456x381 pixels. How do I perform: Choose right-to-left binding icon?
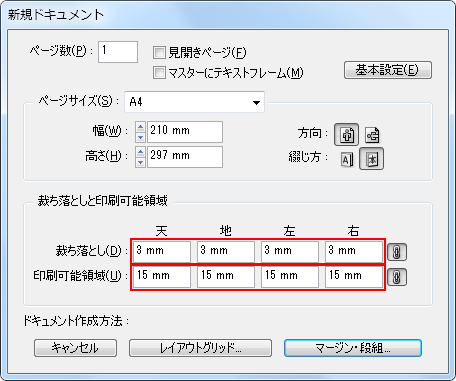coord(371,159)
